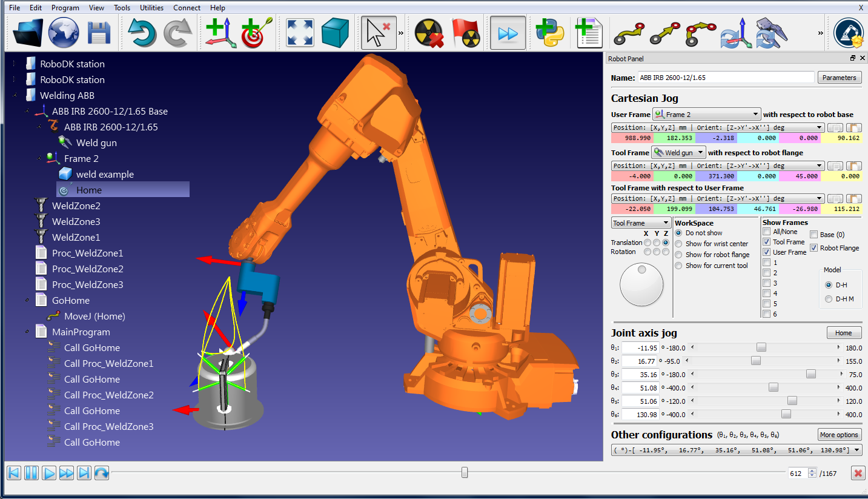Add a new reference frame

(x=220, y=32)
